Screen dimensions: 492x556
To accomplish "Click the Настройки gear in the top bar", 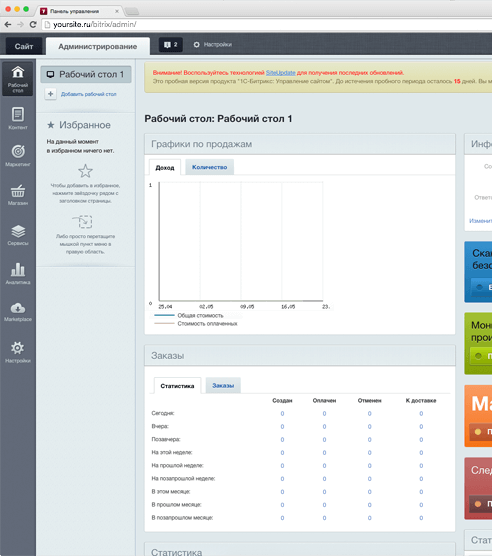I will tap(212, 45).
